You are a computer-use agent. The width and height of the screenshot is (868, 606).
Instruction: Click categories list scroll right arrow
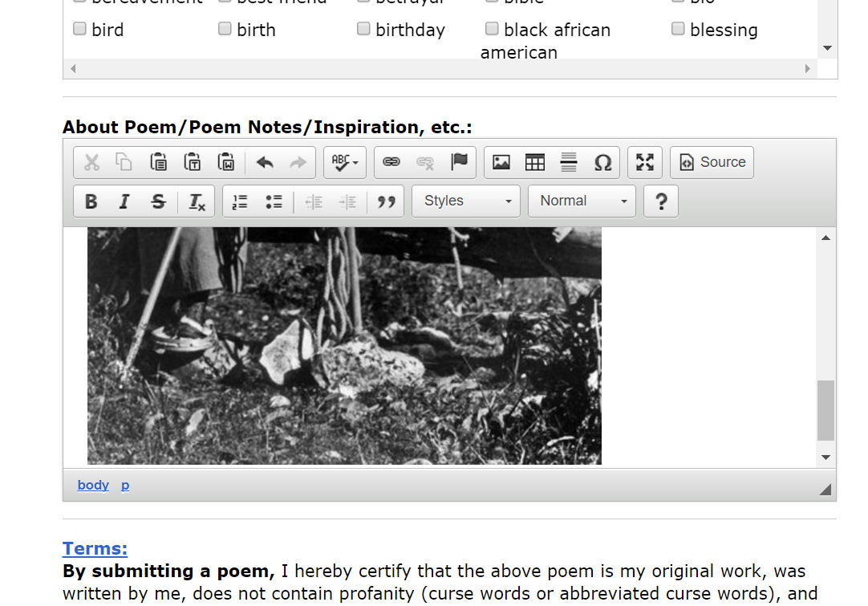pos(808,69)
